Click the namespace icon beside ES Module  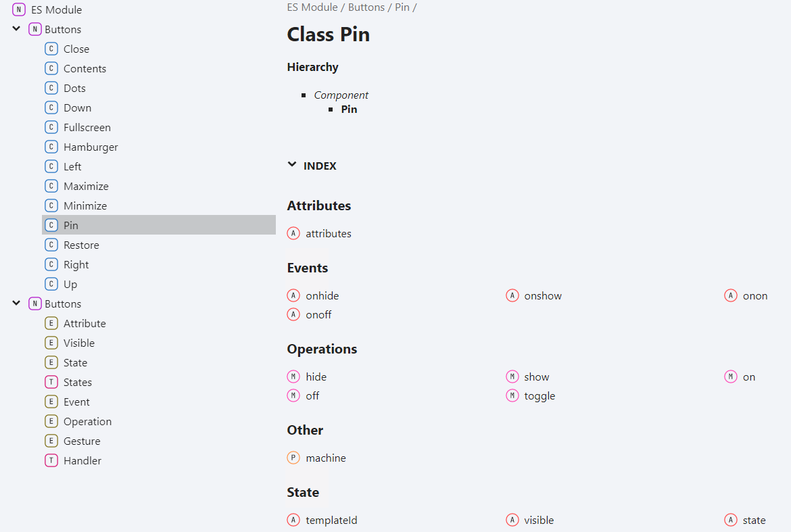click(19, 9)
